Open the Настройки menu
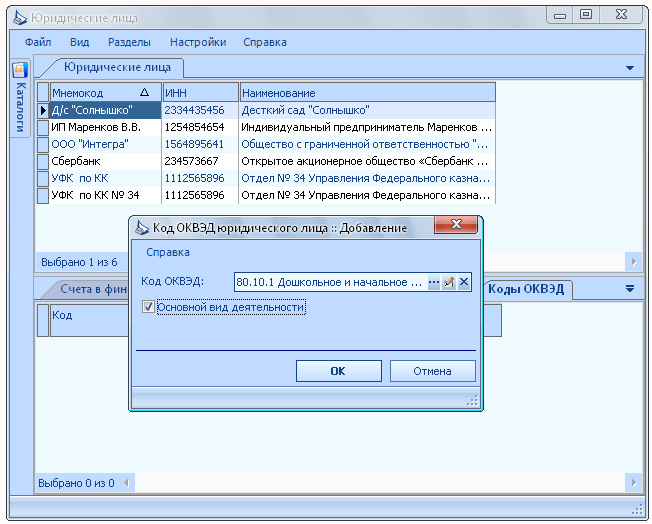 198,42
